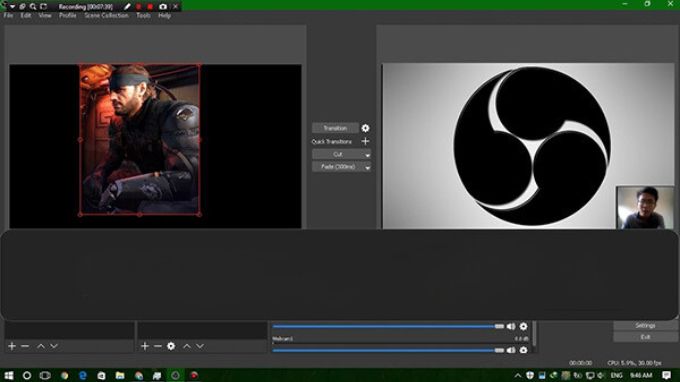The width and height of the screenshot is (680, 382).
Task: Switch to the OBS taskbar icon
Action: 175,375
